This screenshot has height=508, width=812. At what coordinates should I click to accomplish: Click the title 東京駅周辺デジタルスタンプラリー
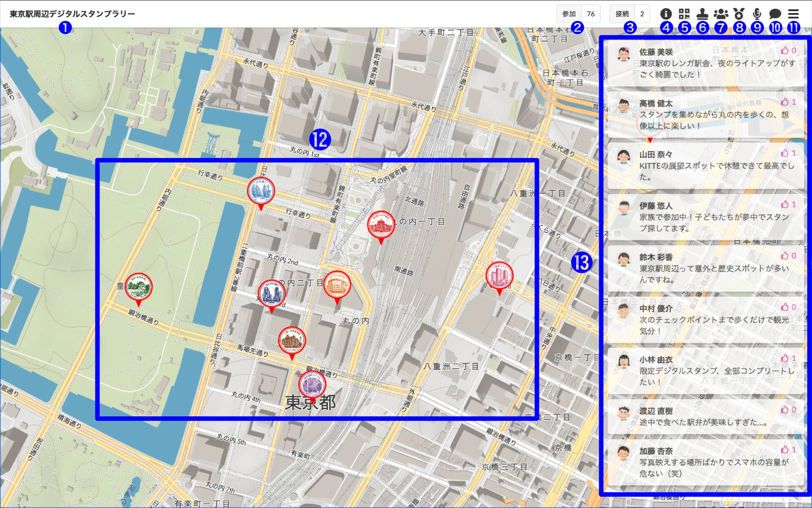72,14
